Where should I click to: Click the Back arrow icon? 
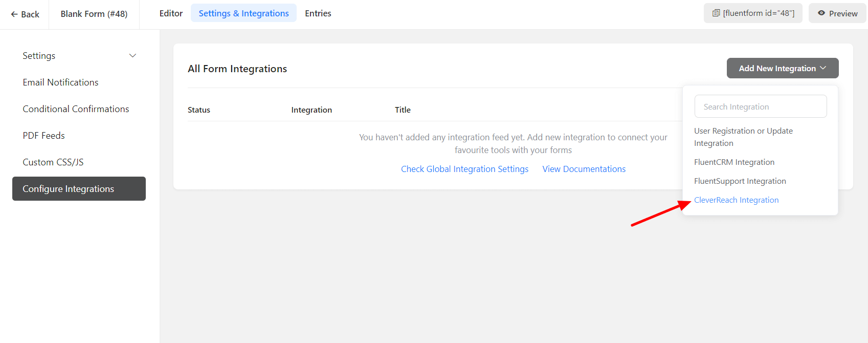pyautogui.click(x=14, y=14)
